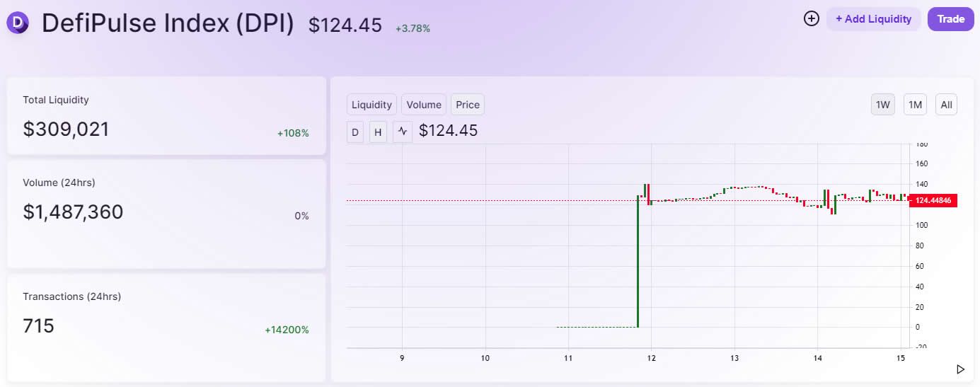Viewport: 980px width, 387px height.
Task: Click the Total Liquidity card
Action: 166,116
